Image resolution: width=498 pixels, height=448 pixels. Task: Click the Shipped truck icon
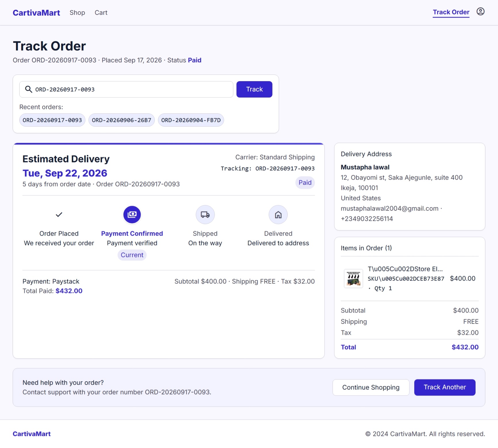(205, 215)
